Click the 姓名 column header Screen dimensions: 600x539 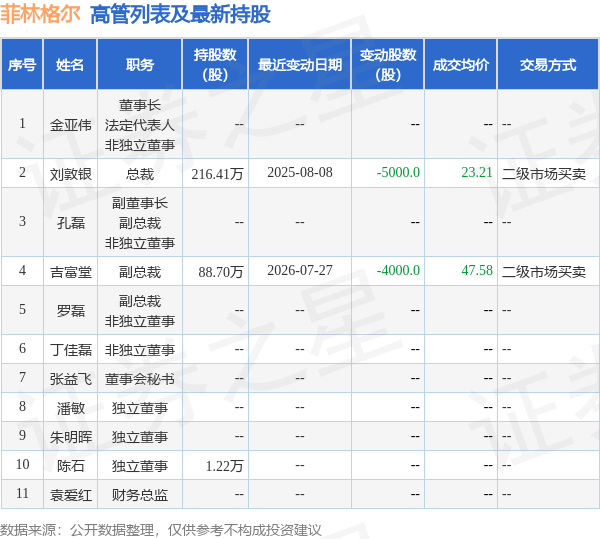pos(70,64)
